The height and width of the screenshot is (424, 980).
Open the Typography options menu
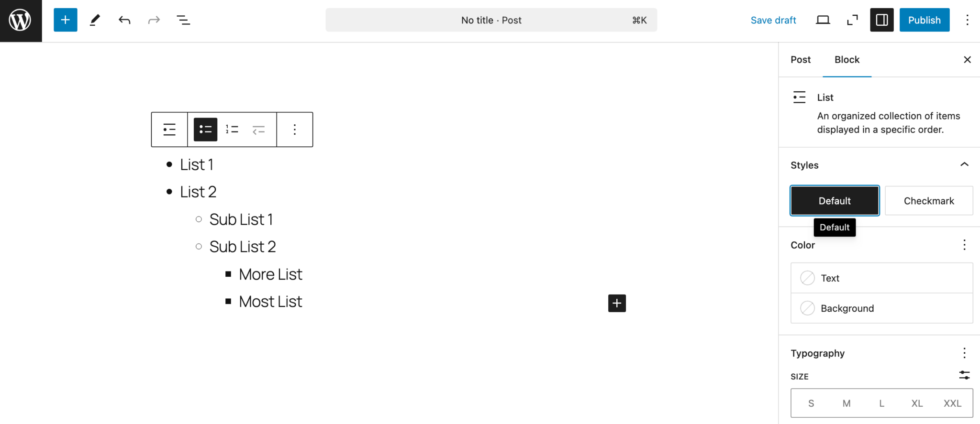click(x=964, y=353)
